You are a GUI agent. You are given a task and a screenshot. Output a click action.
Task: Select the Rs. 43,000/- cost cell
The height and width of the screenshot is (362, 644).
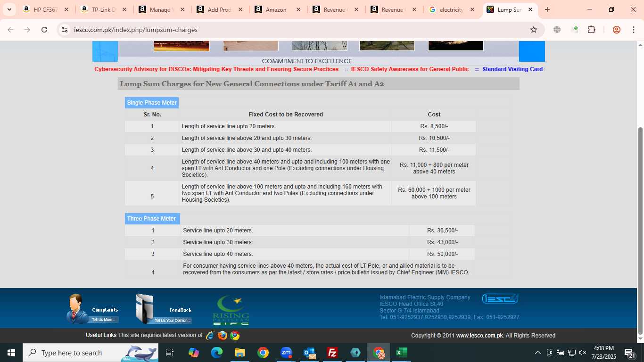442,242
